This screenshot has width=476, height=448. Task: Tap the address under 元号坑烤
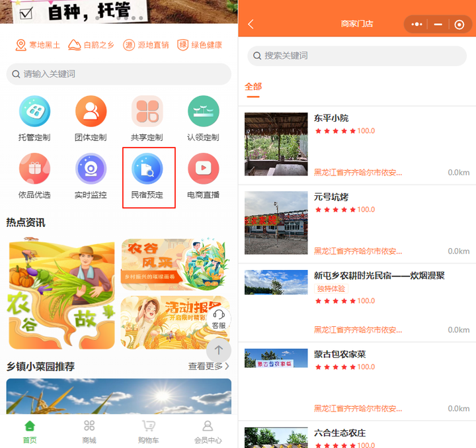358,251
